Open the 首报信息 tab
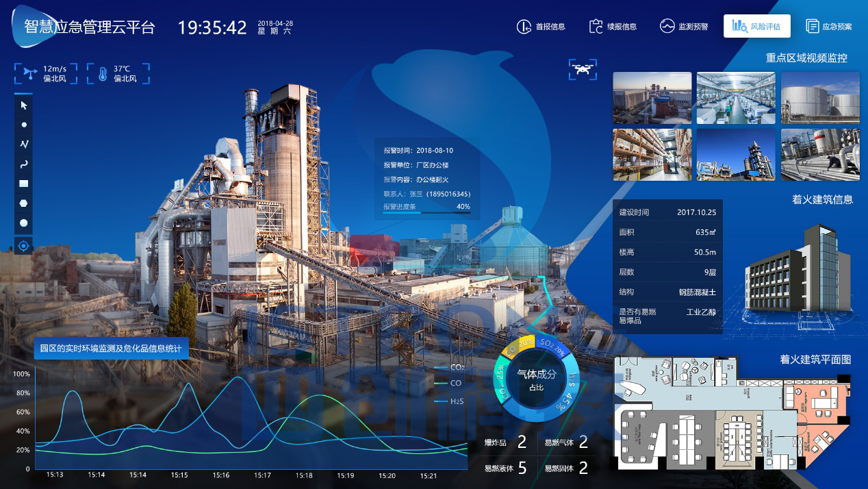 pyautogui.click(x=541, y=27)
